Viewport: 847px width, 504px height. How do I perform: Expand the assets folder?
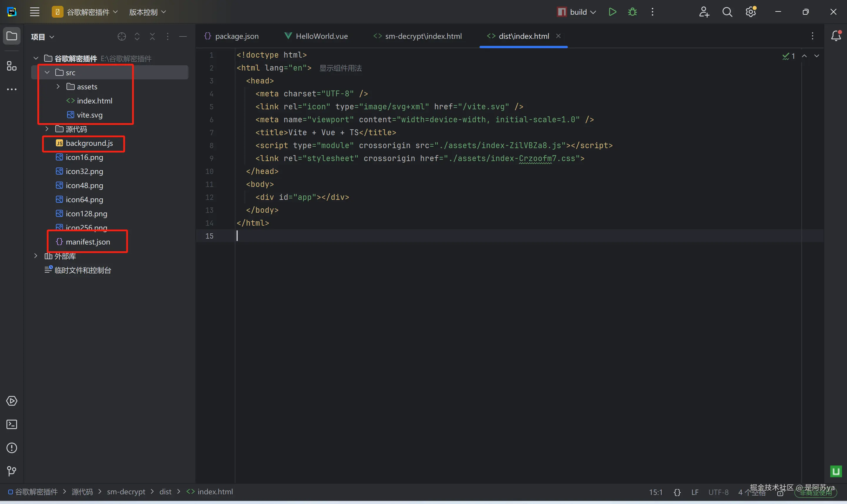(x=58, y=87)
